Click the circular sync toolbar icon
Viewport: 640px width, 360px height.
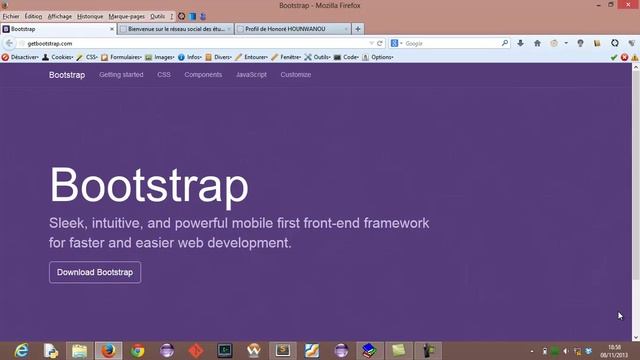(x=615, y=43)
